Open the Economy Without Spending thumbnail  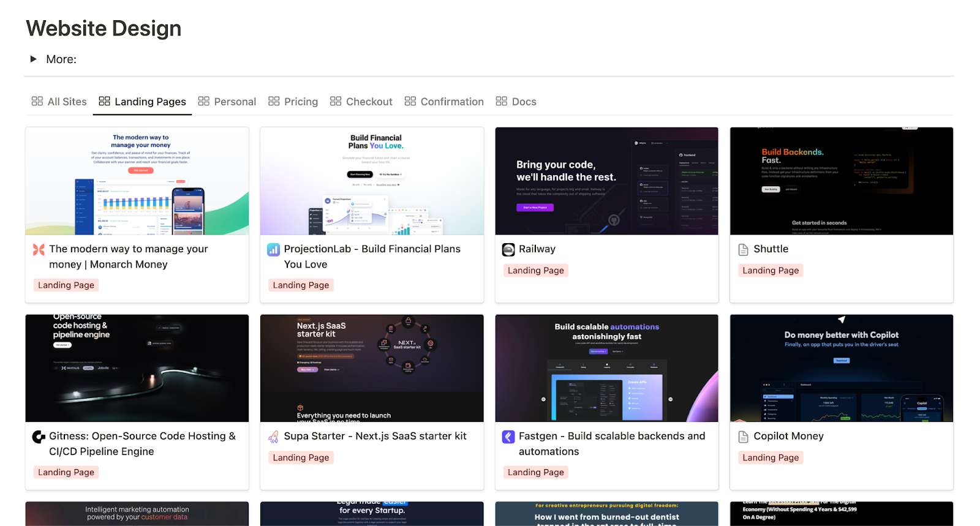[x=842, y=514]
